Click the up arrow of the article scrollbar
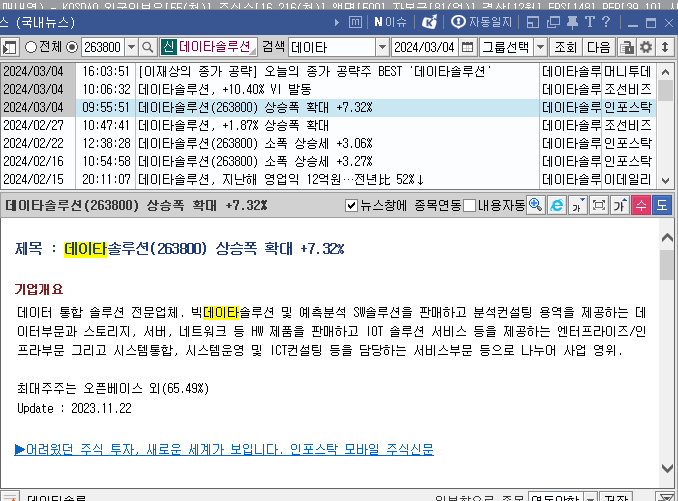Image resolution: width=678 pixels, height=501 pixels. tap(667, 237)
